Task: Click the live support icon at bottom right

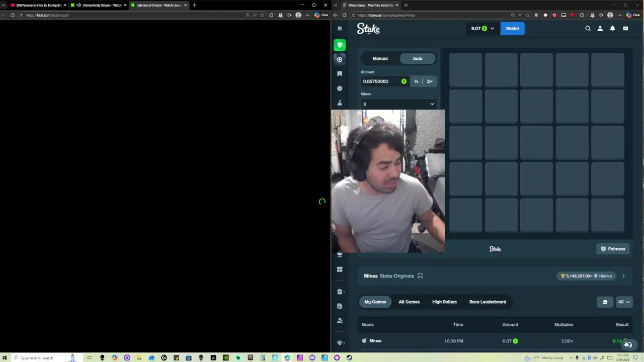Action: click(628, 344)
